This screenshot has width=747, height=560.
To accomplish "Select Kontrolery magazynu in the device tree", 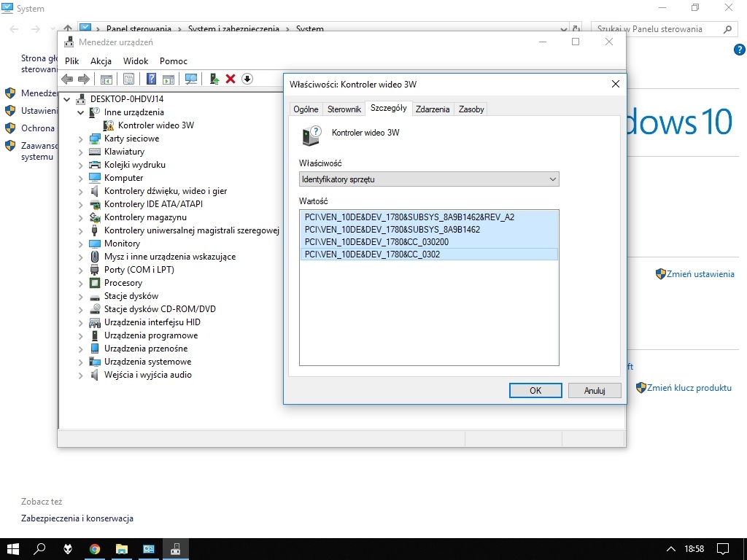I will tap(145, 217).
